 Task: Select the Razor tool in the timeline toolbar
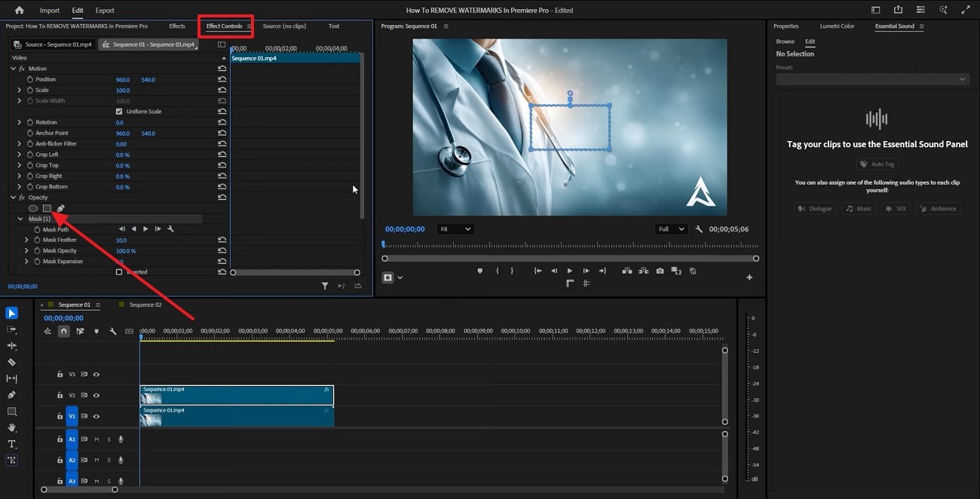point(11,363)
